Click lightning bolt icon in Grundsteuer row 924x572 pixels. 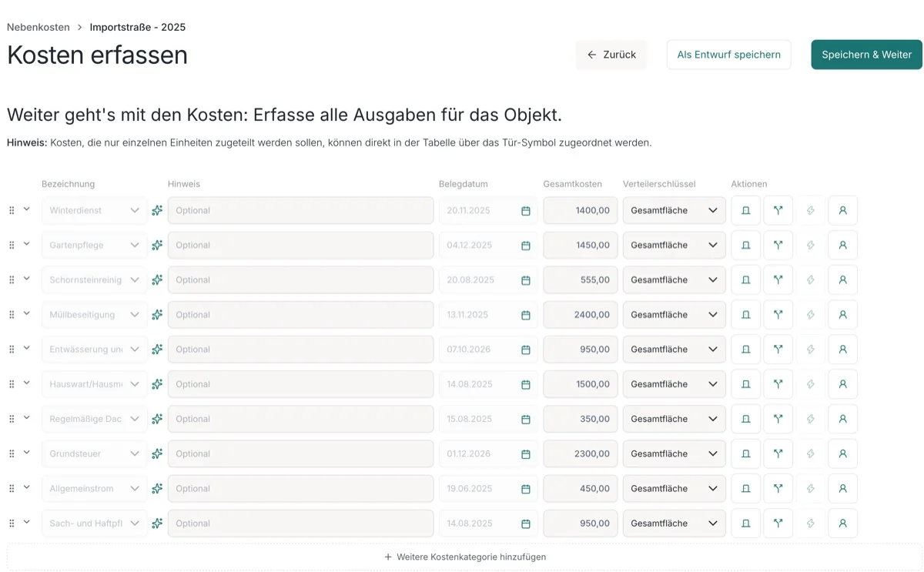pos(810,453)
